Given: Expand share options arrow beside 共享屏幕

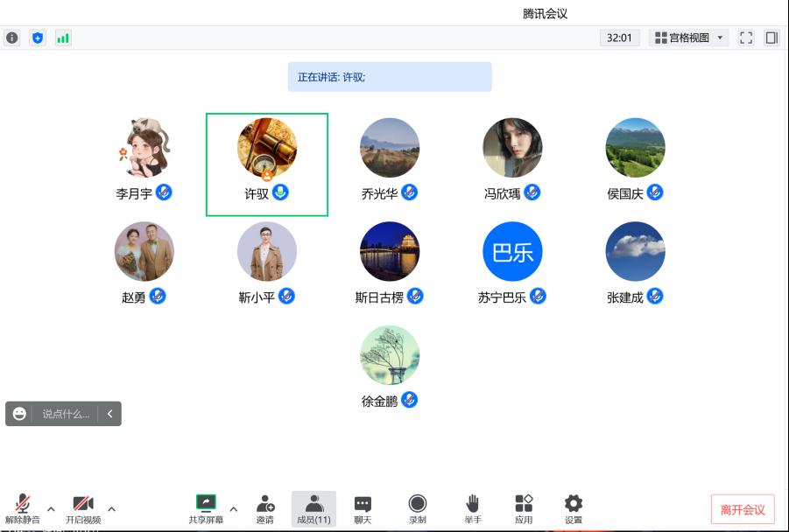Looking at the screenshot, I should coord(234,508).
